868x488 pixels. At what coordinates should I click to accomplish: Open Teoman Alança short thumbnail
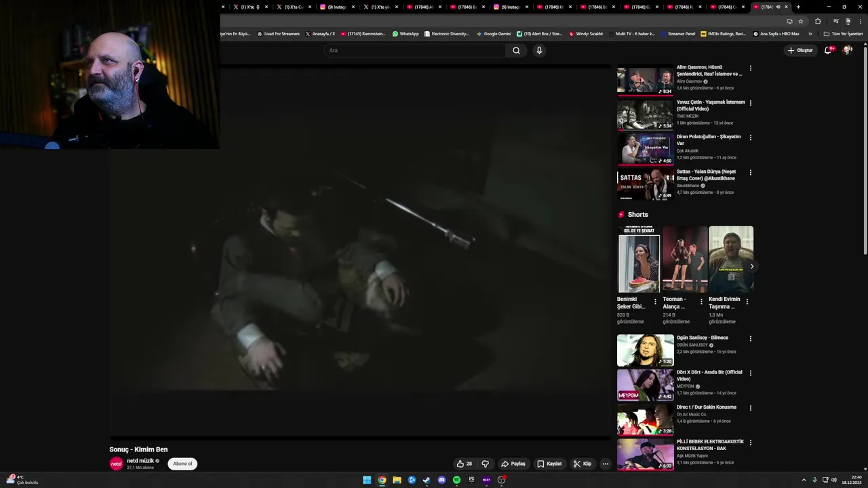(684, 259)
